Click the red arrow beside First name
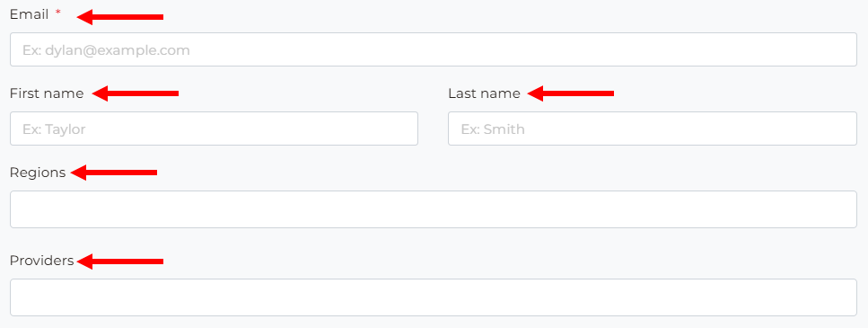868x328 pixels. (x=135, y=93)
